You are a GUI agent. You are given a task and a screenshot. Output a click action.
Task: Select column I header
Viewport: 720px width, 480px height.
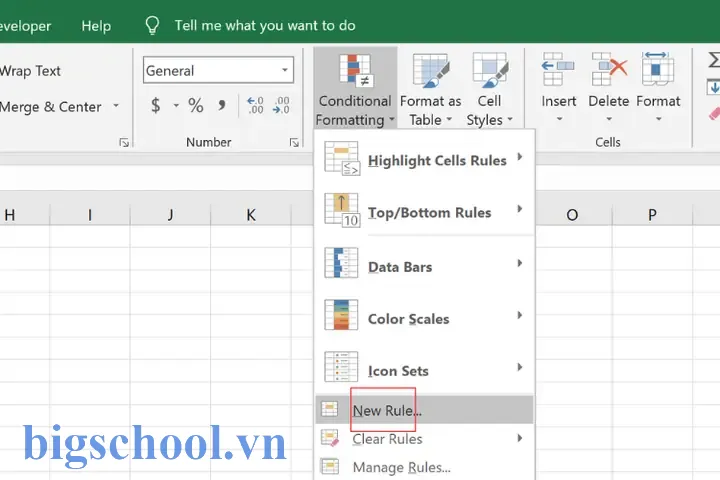(x=90, y=214)
